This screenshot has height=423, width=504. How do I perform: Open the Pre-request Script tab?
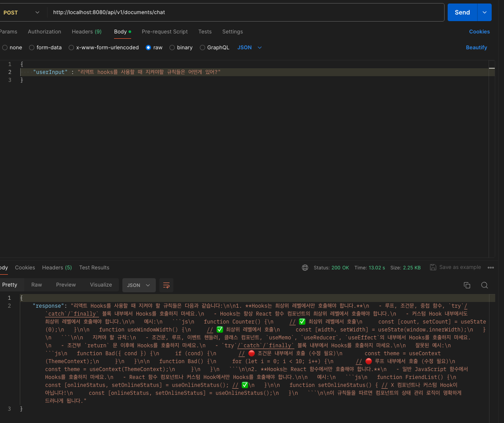click(x=165, y=32)
